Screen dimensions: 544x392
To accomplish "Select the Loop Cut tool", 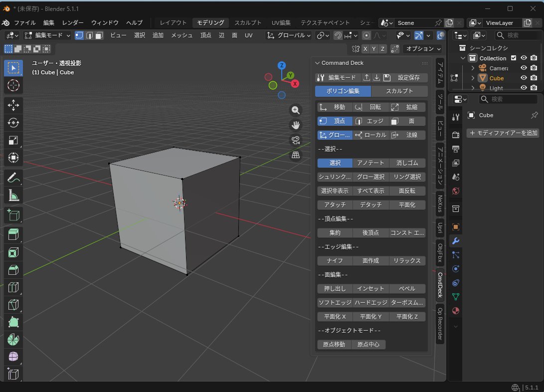I will tap(13, 287).
